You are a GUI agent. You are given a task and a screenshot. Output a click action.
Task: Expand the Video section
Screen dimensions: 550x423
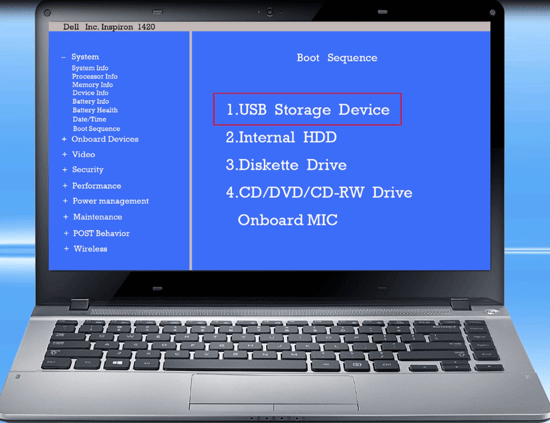point(65,154)
